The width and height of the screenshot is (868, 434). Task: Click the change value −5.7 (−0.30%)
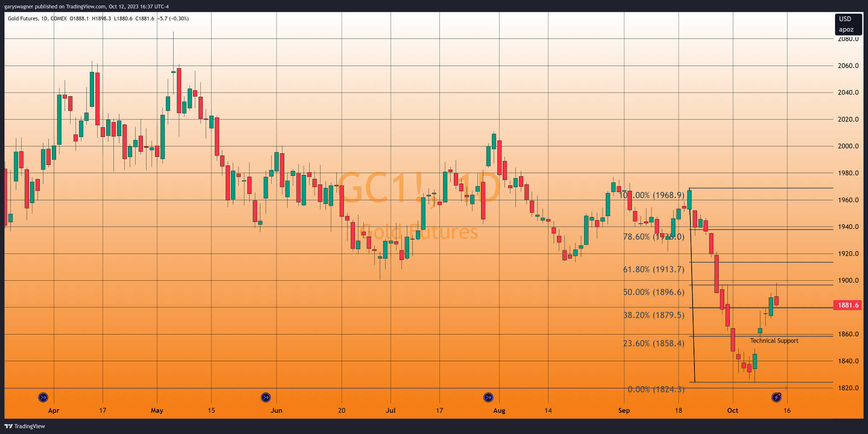coord(173,19)
